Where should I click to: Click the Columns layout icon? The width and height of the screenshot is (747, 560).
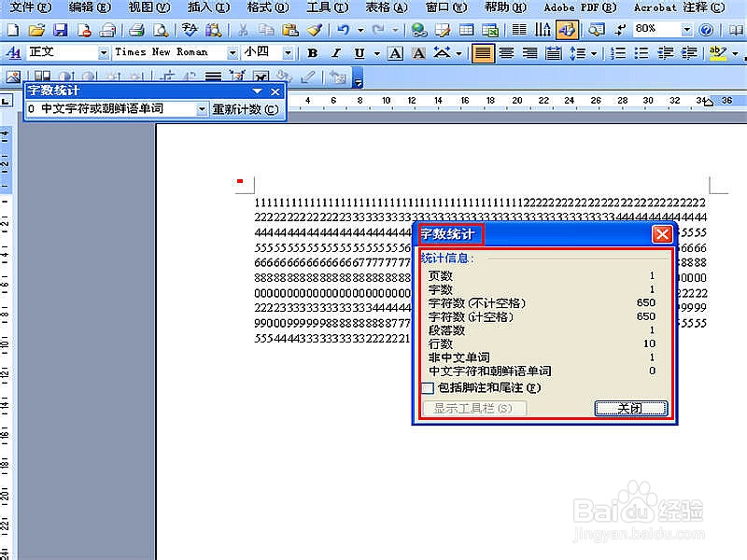(519, 31)
